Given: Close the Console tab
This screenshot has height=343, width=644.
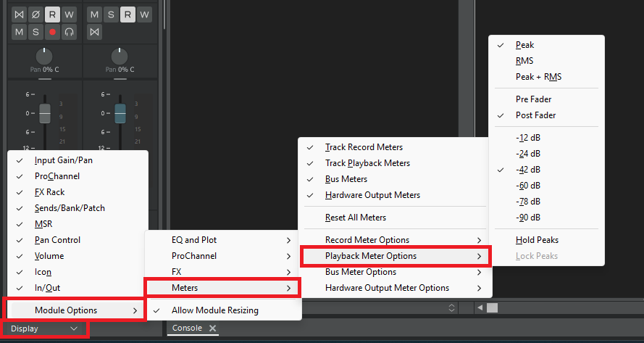Looking at the screenshot, I should 213,328.
